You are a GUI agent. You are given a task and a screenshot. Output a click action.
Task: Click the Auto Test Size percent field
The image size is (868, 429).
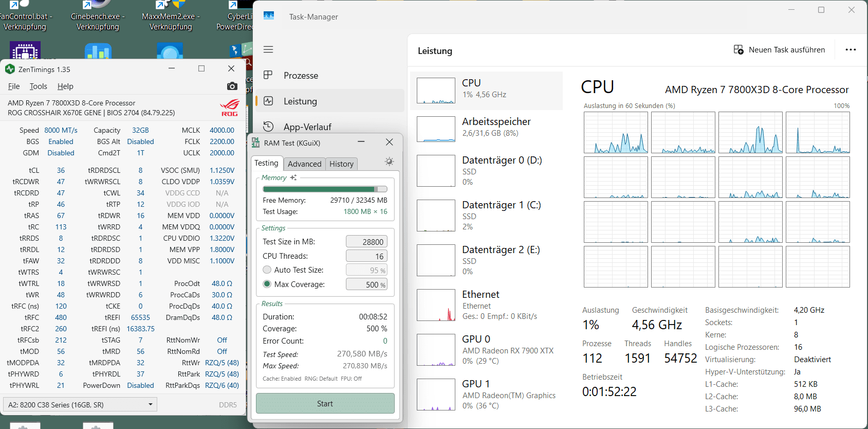pyautogui.click(x=366, y=270)
